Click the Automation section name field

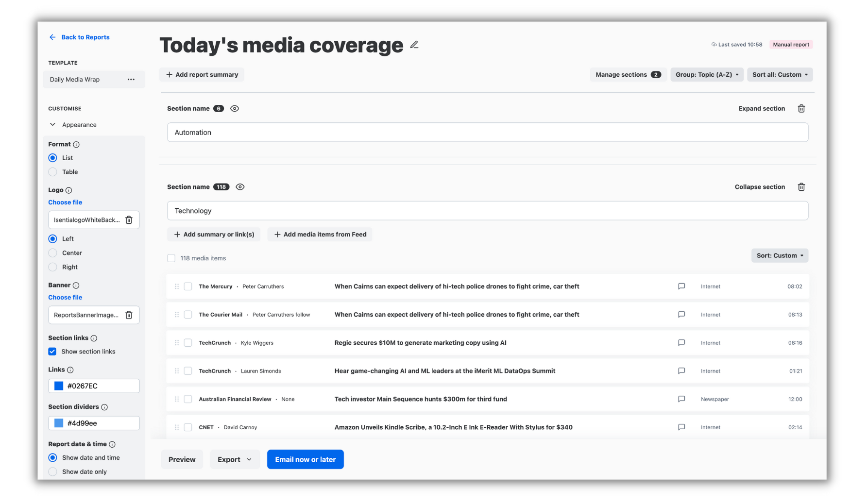(x=488, y=133)
